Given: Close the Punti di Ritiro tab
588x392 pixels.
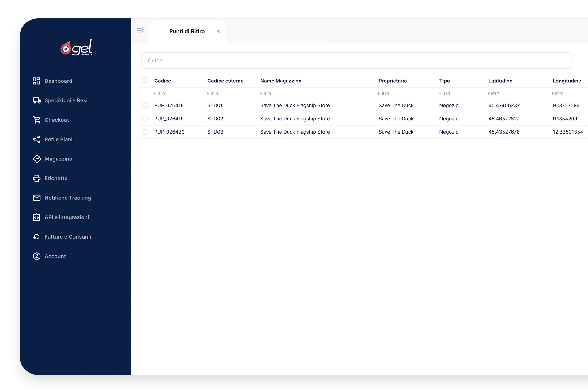Looking at the screenshot, I should click(218, 32).
